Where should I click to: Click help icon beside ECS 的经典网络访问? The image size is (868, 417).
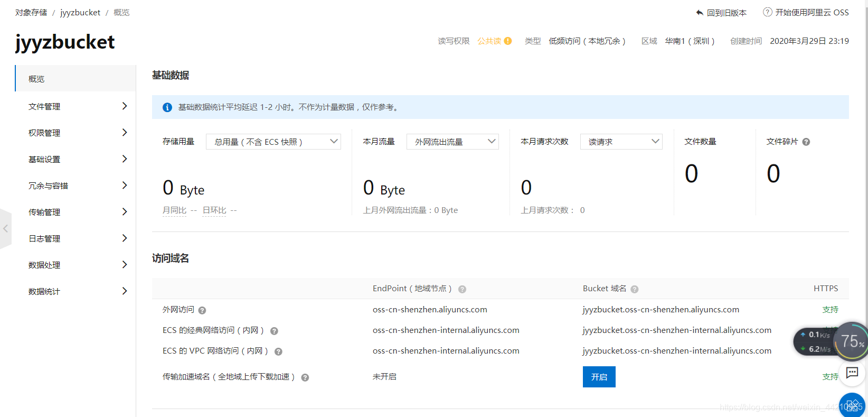pos(274,331)
